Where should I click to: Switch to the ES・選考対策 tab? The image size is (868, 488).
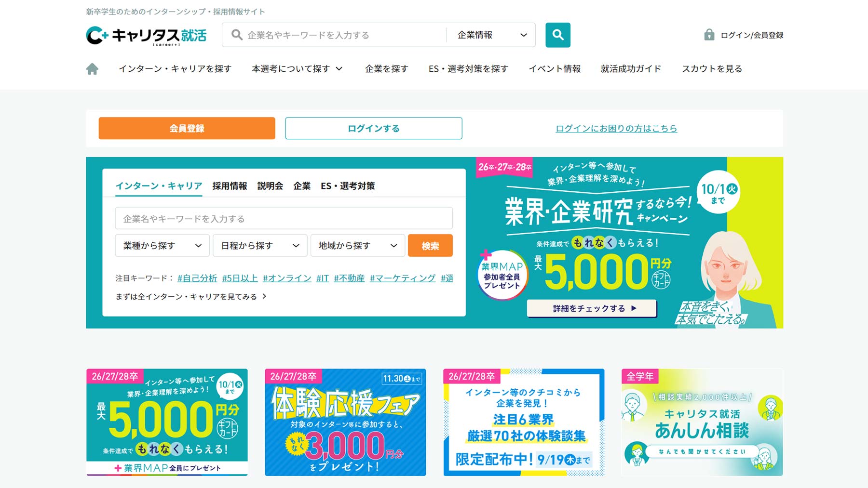click(x=348, y=186)
